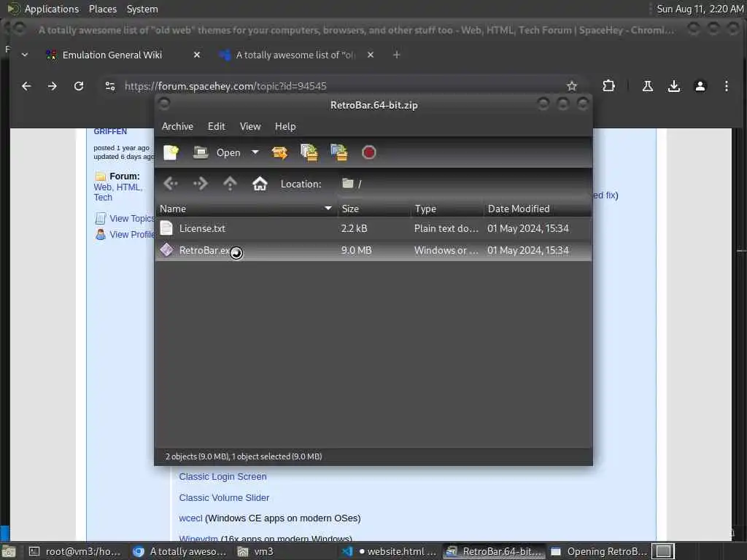View site information icon in address bar
This screenshot has height=560, width=747.
tap(110, 86)
